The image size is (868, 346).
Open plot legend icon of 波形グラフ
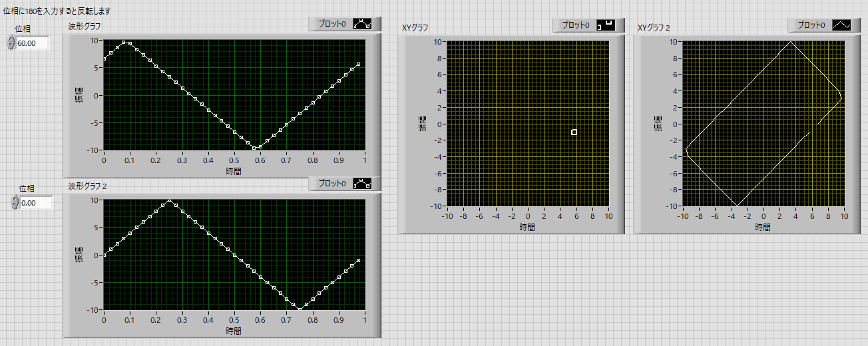pyautogui.click(x=362, y=25)
